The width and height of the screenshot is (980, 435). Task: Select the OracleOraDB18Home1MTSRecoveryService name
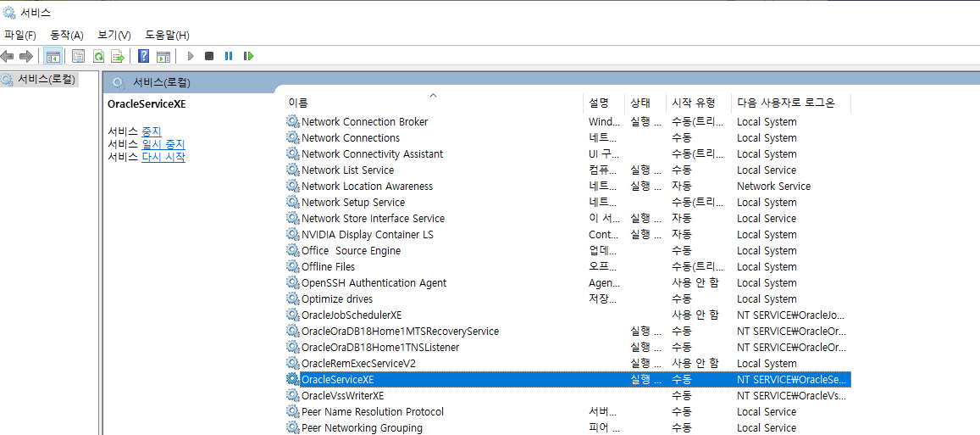(400, 331)
